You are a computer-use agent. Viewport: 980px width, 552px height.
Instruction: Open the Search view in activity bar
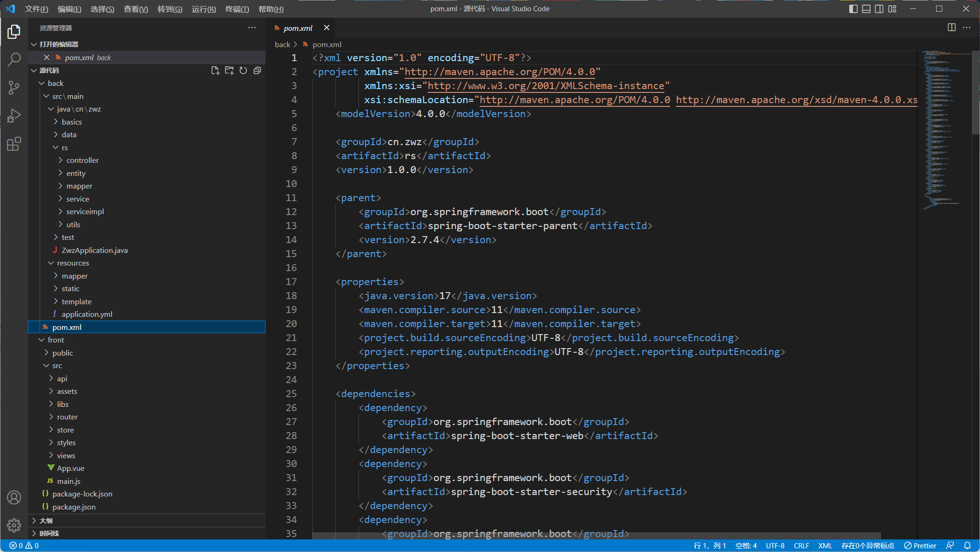(14, 59)
